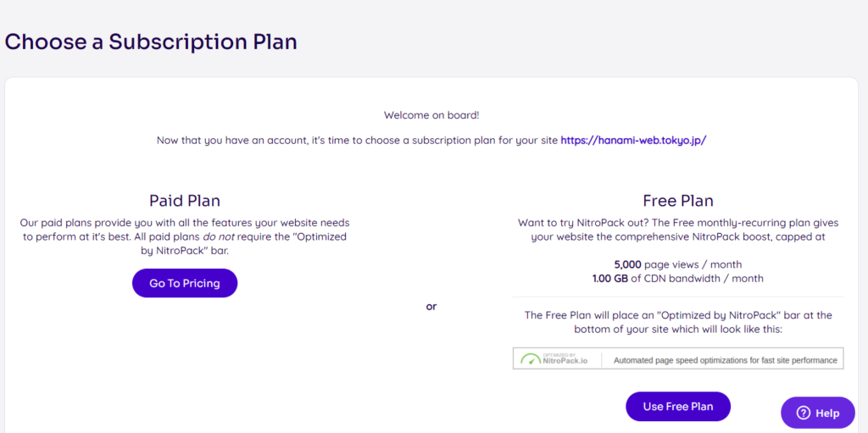This screenshot has width=868, height=433.
Task: Select the Use Free Plan button
Action: point(677,407)
